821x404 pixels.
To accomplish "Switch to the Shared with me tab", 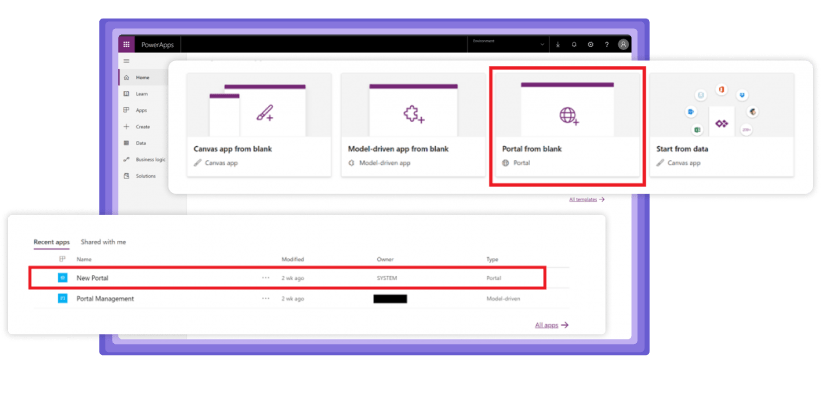I will point(103,242).
